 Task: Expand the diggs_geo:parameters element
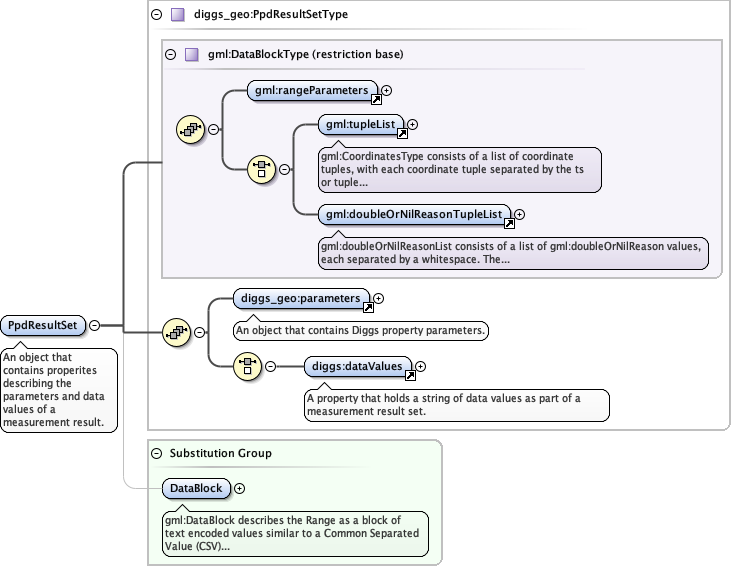[378, 298]
